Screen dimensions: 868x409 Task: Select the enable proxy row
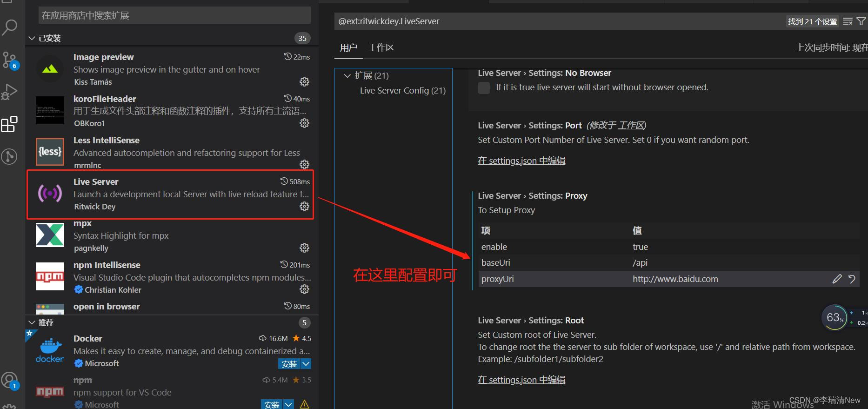[670, 247]
